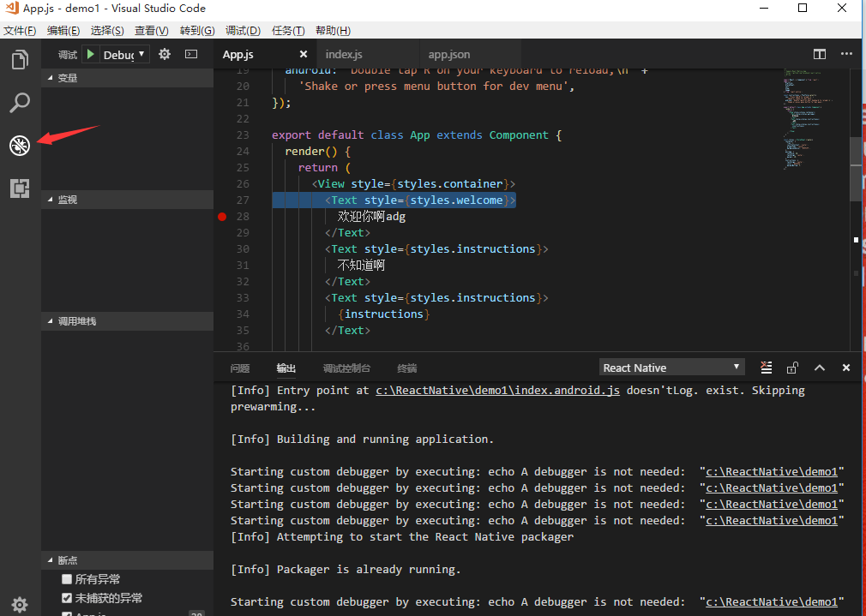Open the debug console icon
Screen dimensions: 866x616
point(191,54)
